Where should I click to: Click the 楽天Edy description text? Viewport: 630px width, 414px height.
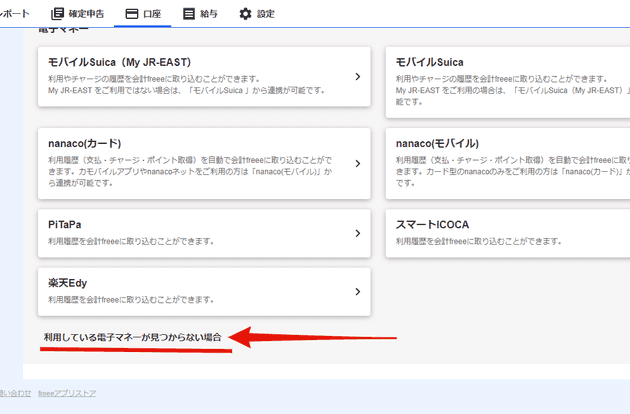[x=131, y=300]
